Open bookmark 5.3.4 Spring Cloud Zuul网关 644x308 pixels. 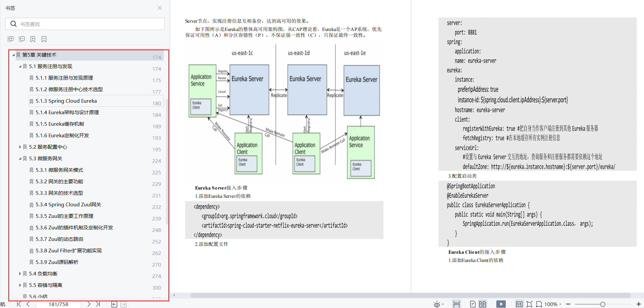69,205
